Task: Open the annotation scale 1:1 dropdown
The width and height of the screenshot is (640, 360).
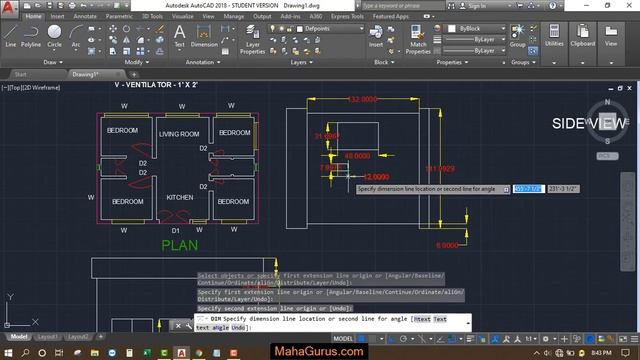Action: coord(531,339)
